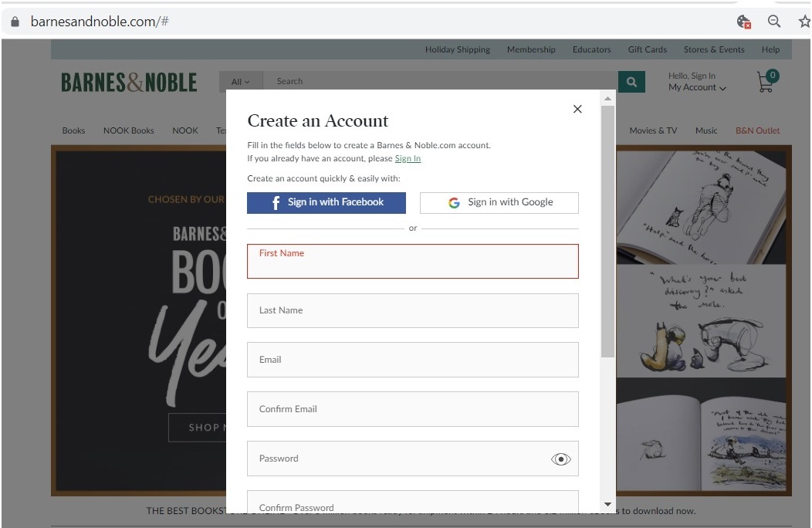The image size is (812, 528).
Task: Click into the Confirm Email field
Action: tap(413, 409)
